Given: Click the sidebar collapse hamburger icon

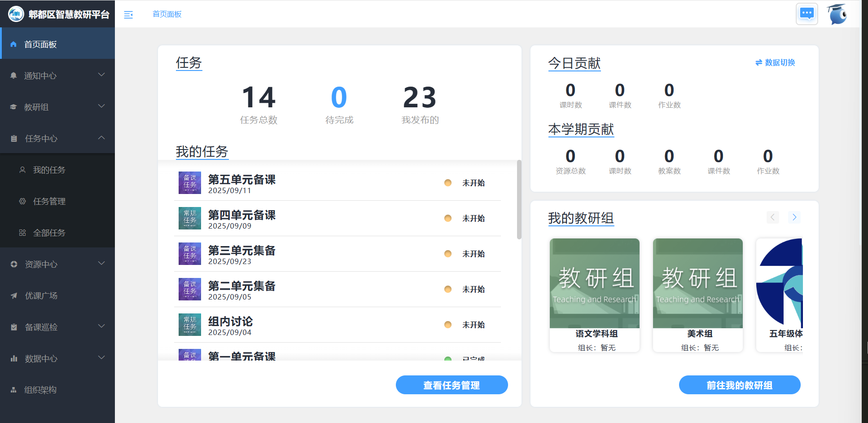Looking at the screenshot, I should (128, 15).
